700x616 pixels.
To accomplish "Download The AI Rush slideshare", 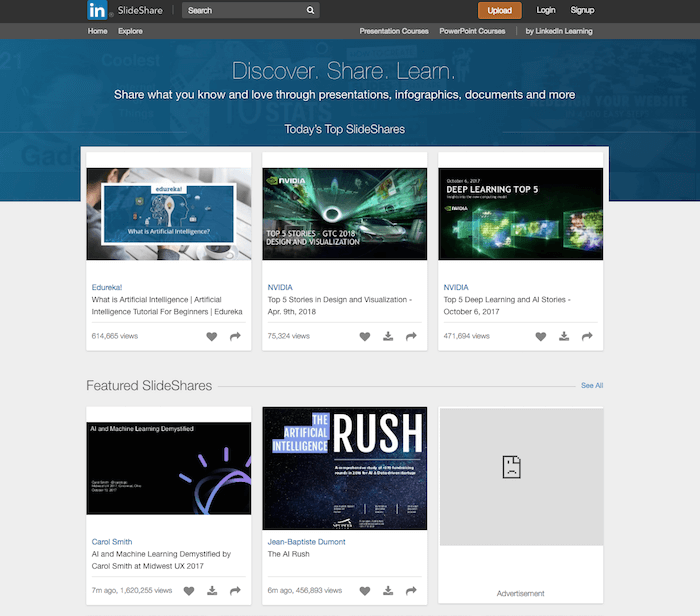I will tap(388, 591).
